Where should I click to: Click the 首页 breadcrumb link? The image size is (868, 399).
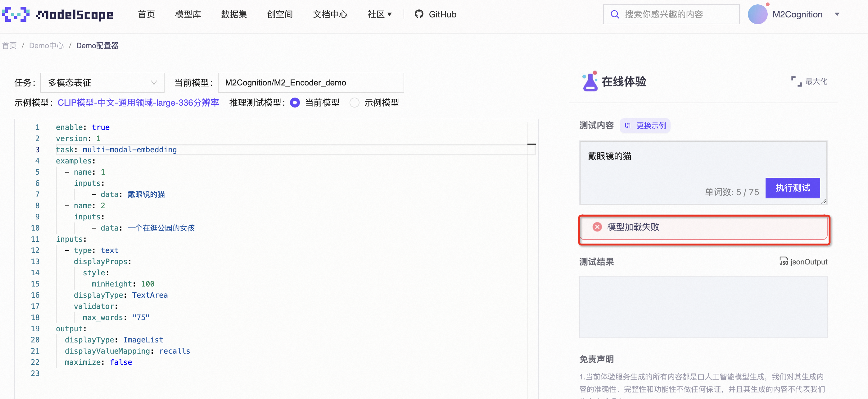[9, 46]
